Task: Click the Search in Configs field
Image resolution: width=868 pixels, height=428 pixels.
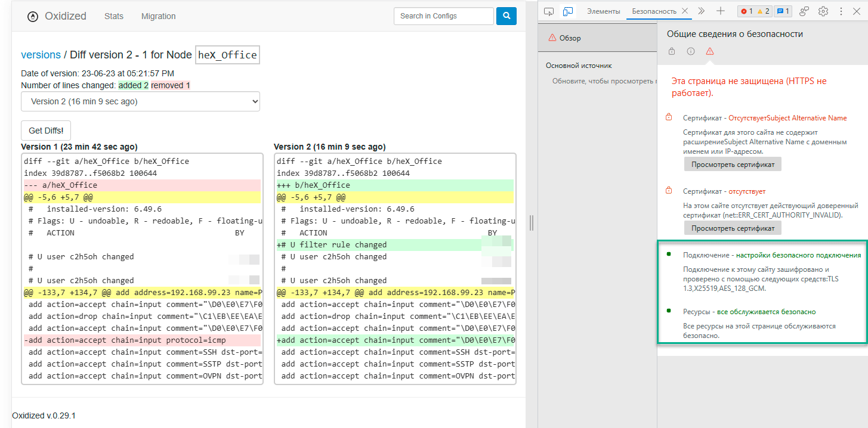Action: point(443,16)
